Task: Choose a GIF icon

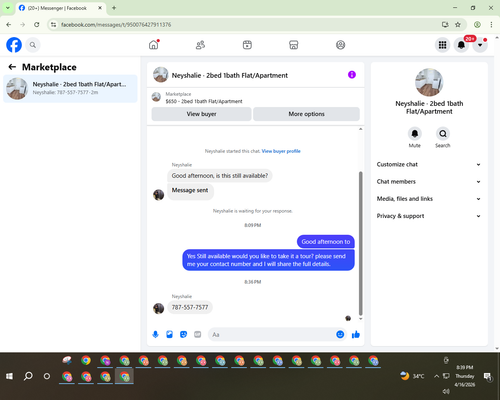Action: (x=198, y=334)
